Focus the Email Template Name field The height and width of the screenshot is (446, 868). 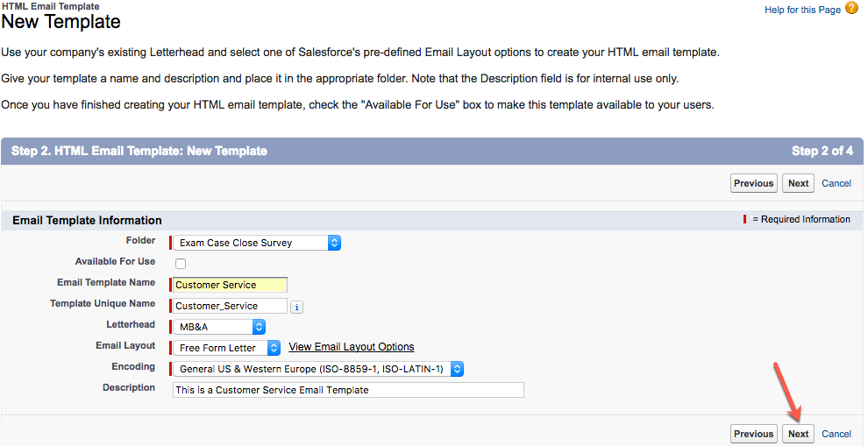pyautogui.click(x=230, y=285)
